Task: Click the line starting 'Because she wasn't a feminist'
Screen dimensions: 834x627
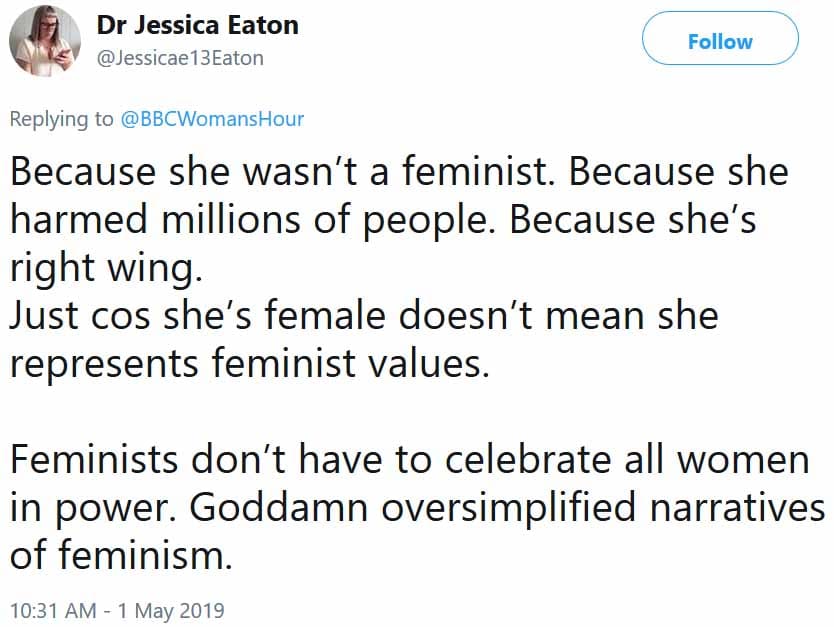Action: click(x=399, y=171)
